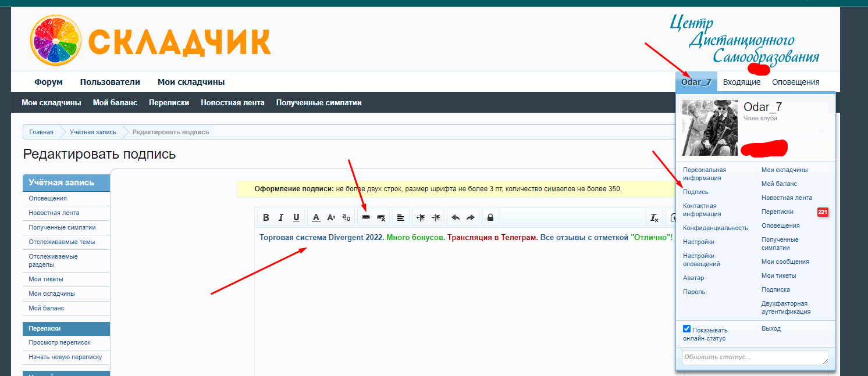Click Подписка in account dropdown

(x=776, y=289)
